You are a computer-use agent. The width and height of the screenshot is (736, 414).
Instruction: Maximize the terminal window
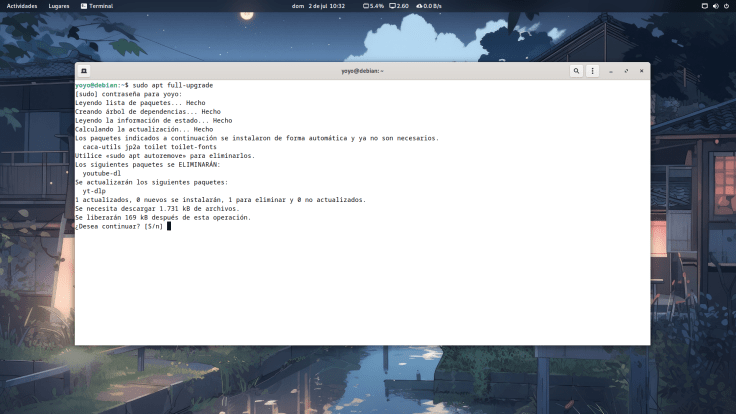pyautogui.click(x=626, y=71)
